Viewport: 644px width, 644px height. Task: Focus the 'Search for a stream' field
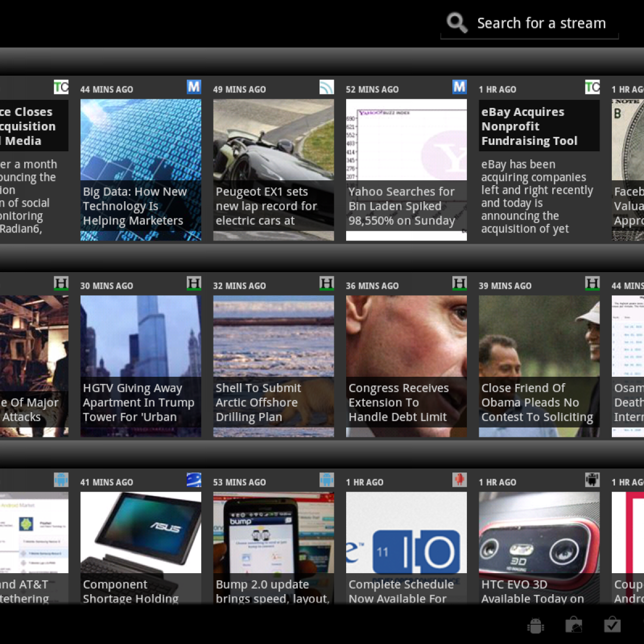(541, 23)
